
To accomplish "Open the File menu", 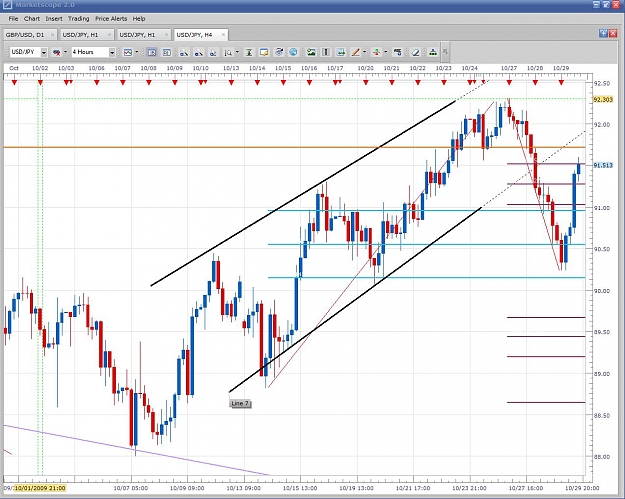I will pyautogui.click(x=13, y=19).
